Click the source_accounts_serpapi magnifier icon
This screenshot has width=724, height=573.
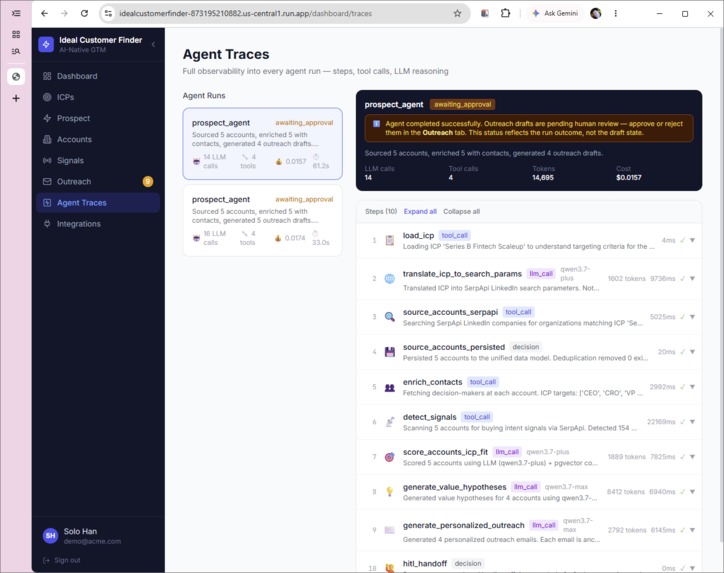(x=390, y=317)
